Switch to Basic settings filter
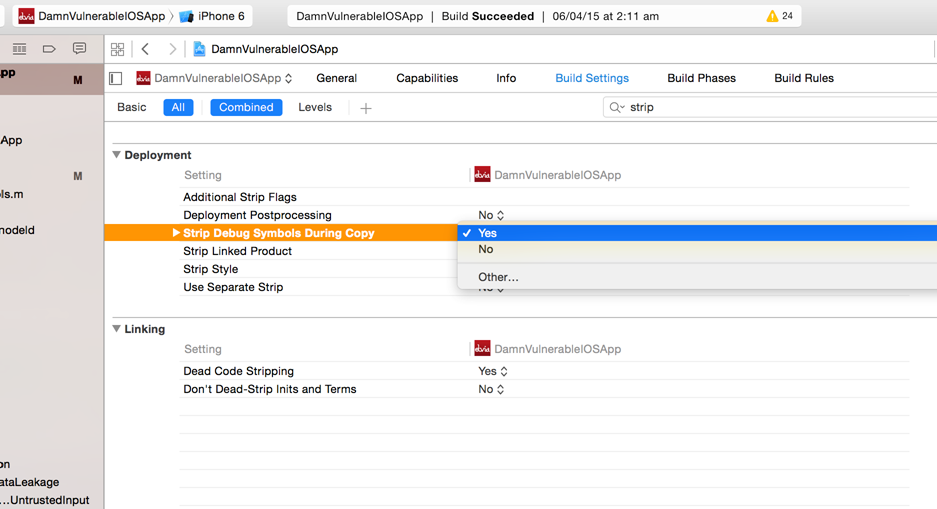Image resolution: width=937 pixels, height=509 pixels. [131, 107]
